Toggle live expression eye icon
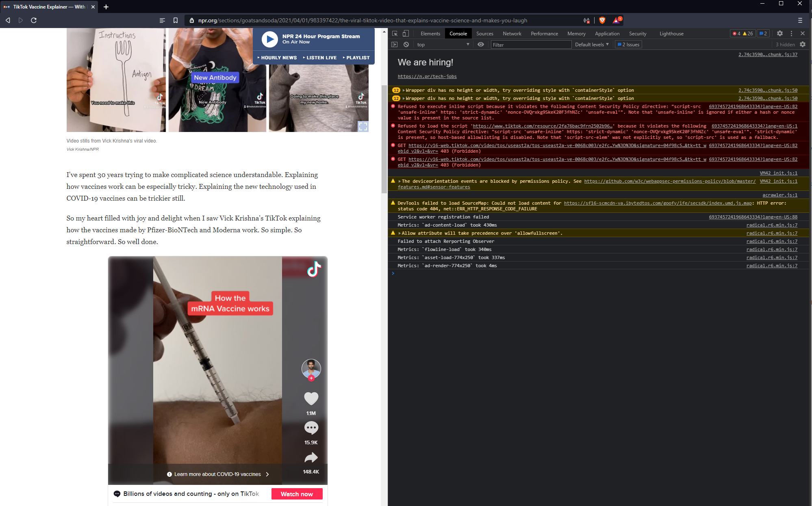812x506 pixels. tap(481, 45)
